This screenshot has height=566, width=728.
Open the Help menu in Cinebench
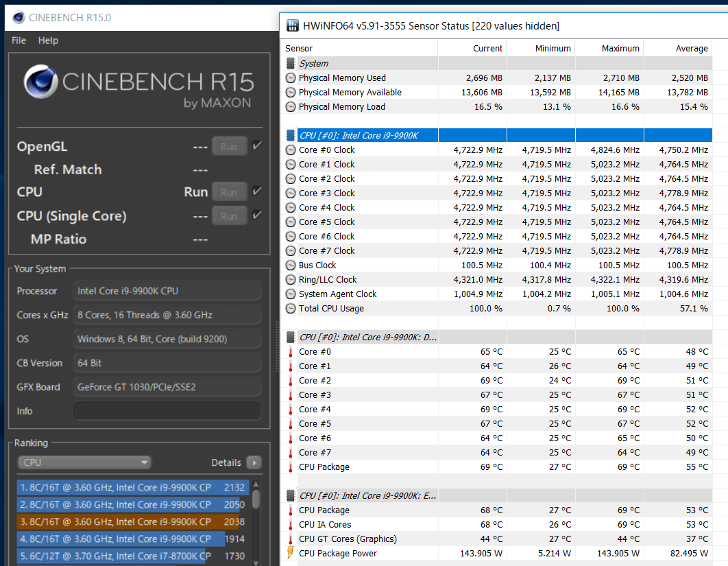[x=48, y=40]
